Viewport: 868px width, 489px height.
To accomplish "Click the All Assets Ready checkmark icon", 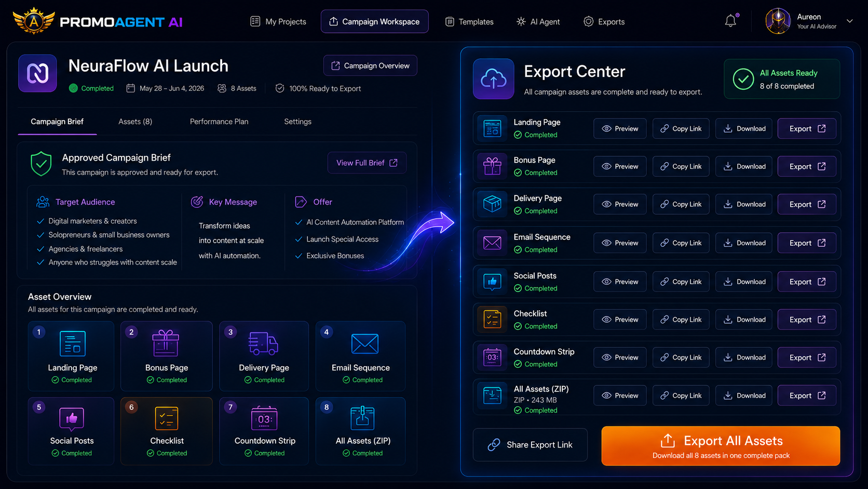I will point(743,80).
